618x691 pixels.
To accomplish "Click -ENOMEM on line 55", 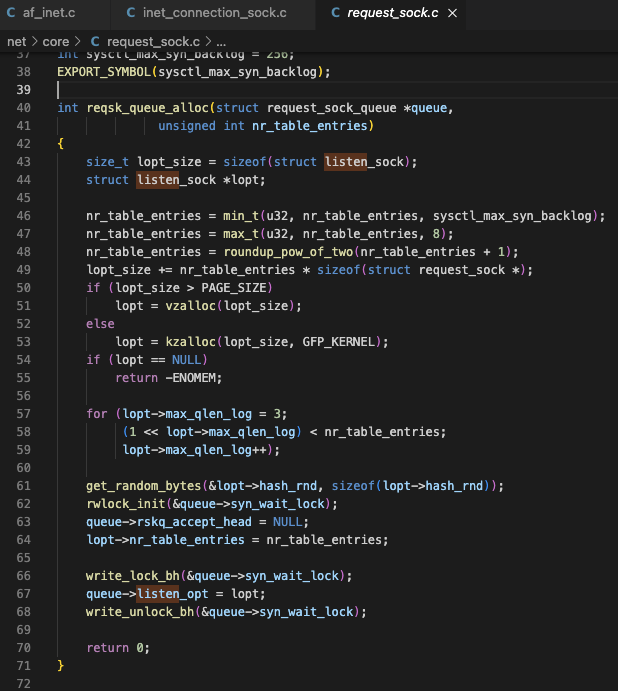I will (x=190, y=378).
